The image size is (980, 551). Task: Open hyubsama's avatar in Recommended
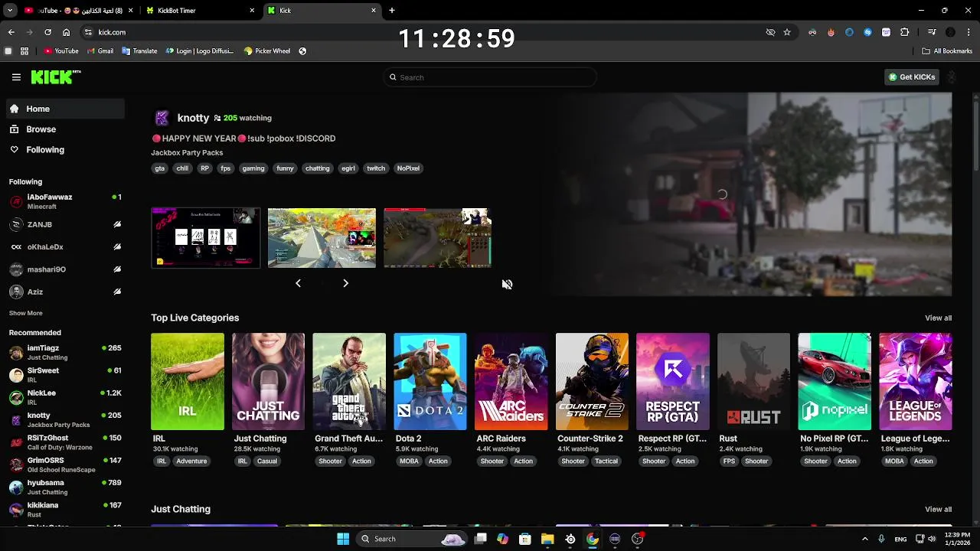[16, 487]
